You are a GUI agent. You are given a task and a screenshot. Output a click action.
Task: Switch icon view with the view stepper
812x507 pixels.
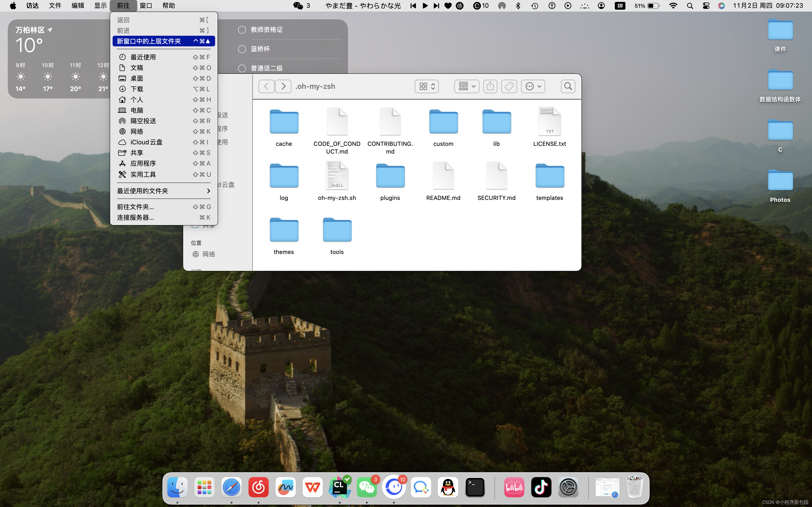tap(427, 86)
